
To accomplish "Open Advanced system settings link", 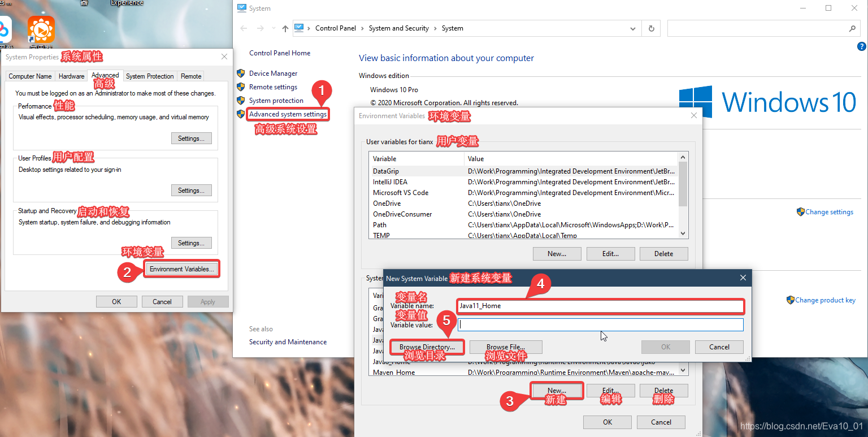I will coord(288,114).
